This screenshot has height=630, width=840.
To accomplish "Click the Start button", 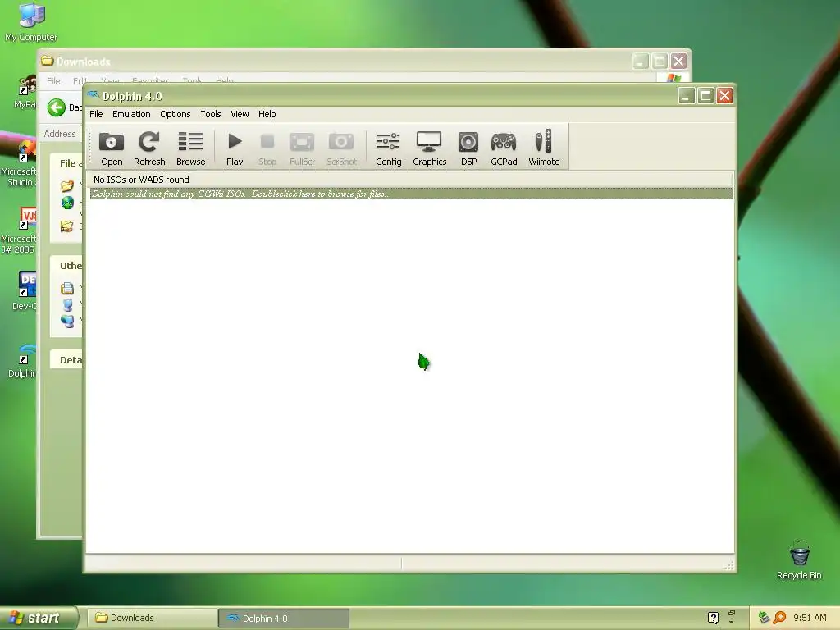I will tap(38, 618).
